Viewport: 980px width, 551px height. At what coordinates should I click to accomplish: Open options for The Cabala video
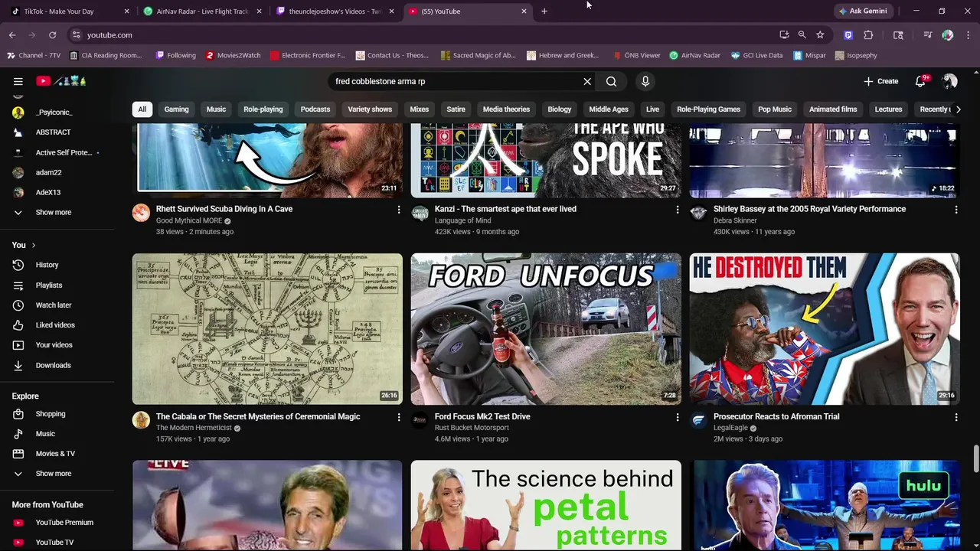click(x=398, y=417)
